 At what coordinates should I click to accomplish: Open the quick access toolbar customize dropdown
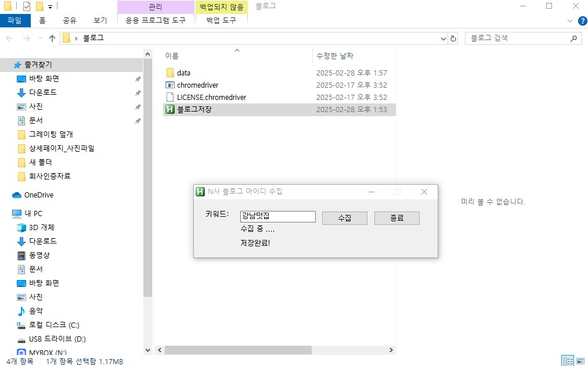coord(50,6)
